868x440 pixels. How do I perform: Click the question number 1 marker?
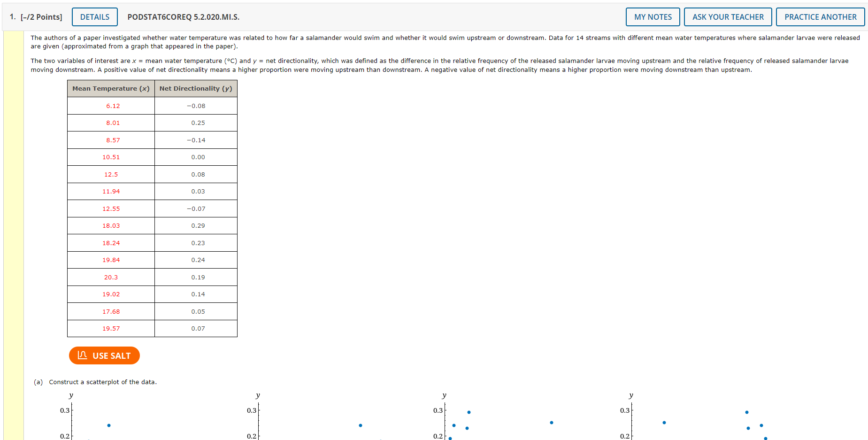point(10,17)
